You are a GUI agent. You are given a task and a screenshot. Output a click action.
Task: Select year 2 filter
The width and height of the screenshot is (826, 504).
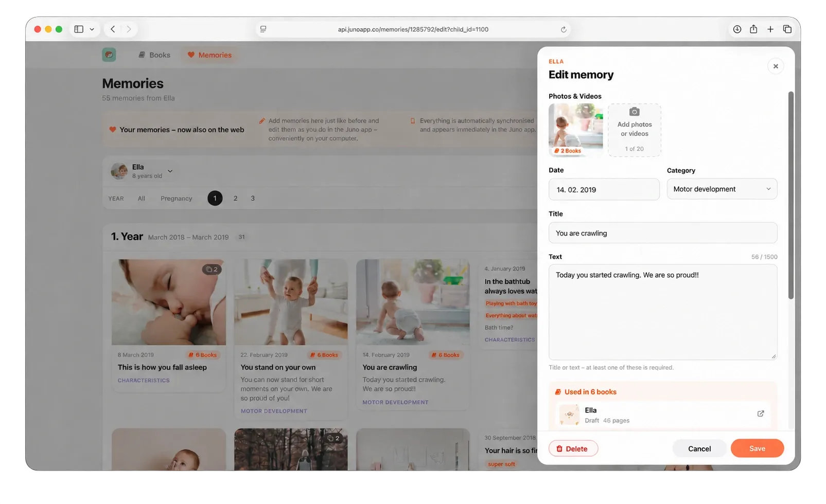pyautogui.click(x=236, y=199)
